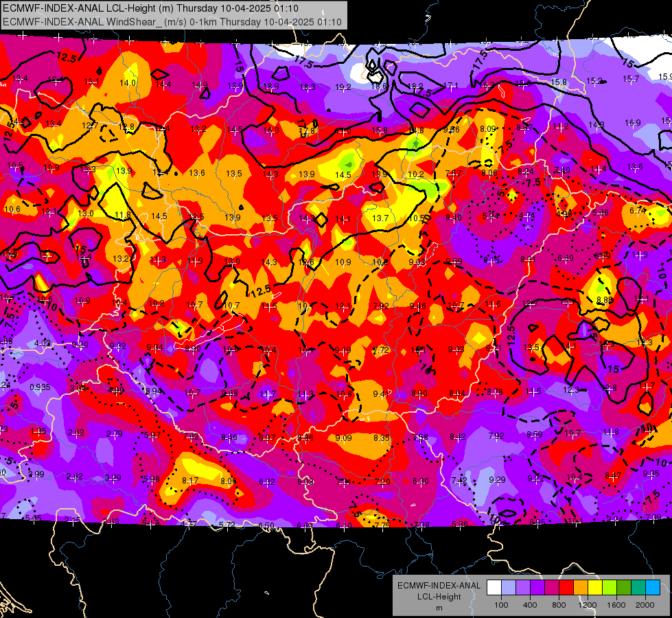672x618 pixels.
Task: Click the grid value 5.97
Action: [x=152, y=435]
